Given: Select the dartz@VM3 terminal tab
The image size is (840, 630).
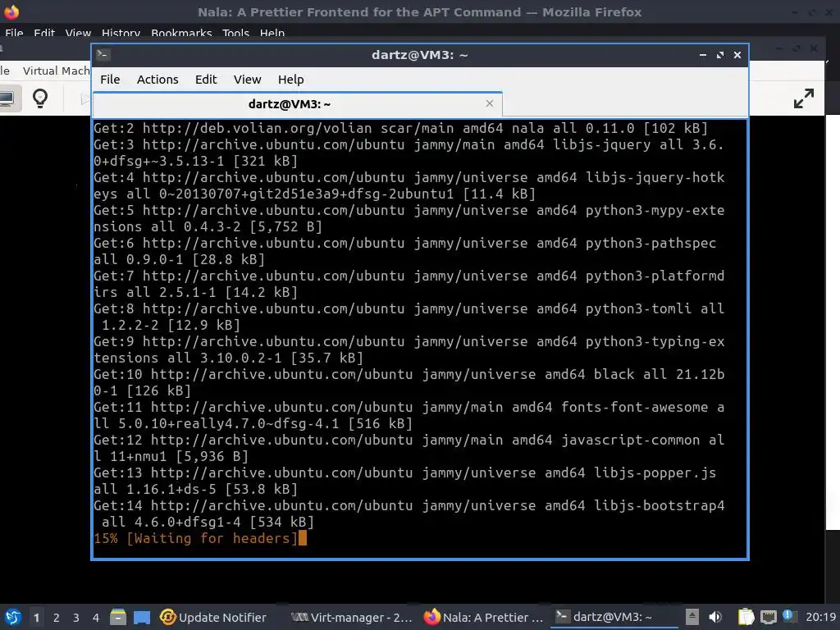Looking at the screenshot, I should (297, 104).
